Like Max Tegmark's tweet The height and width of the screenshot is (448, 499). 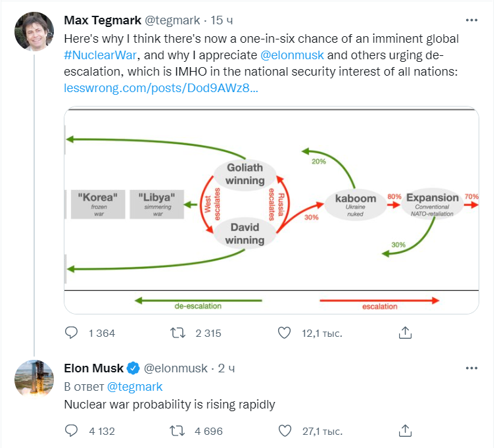point(284,333)
